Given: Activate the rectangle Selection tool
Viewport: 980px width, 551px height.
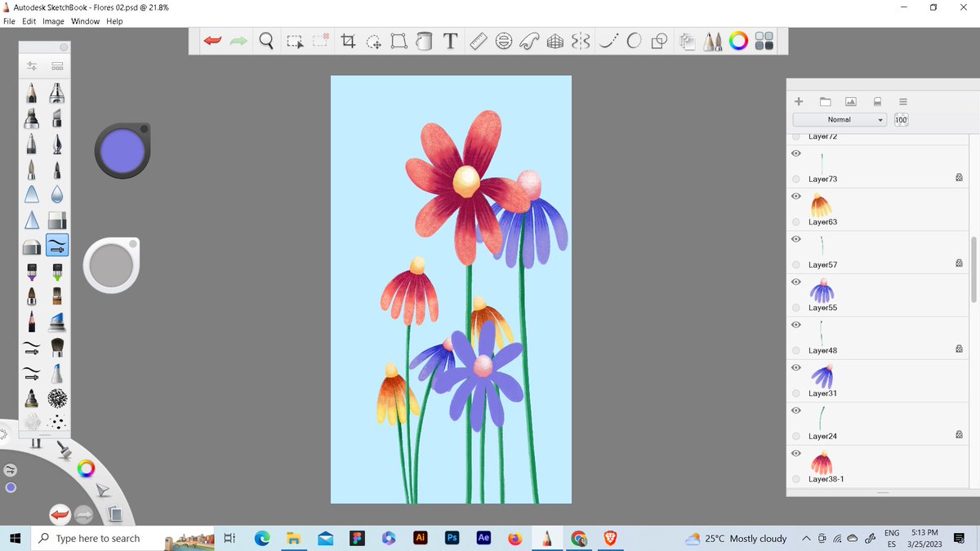Looking at the screenshot, I should 295,41.
